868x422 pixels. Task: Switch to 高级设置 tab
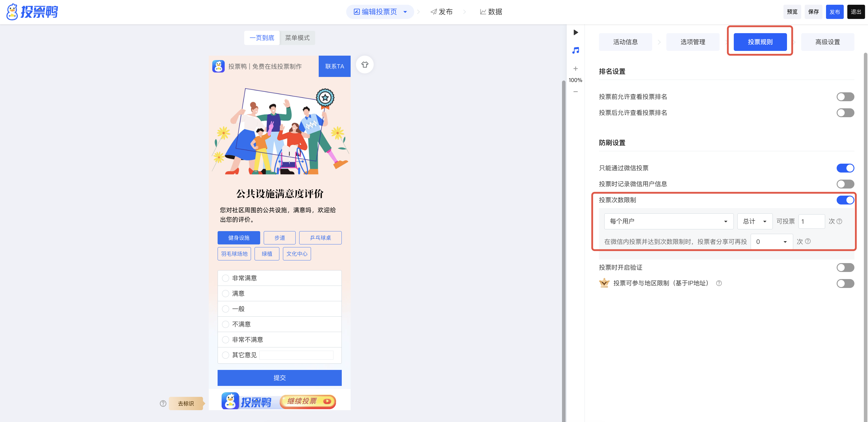tap(827, 42)
